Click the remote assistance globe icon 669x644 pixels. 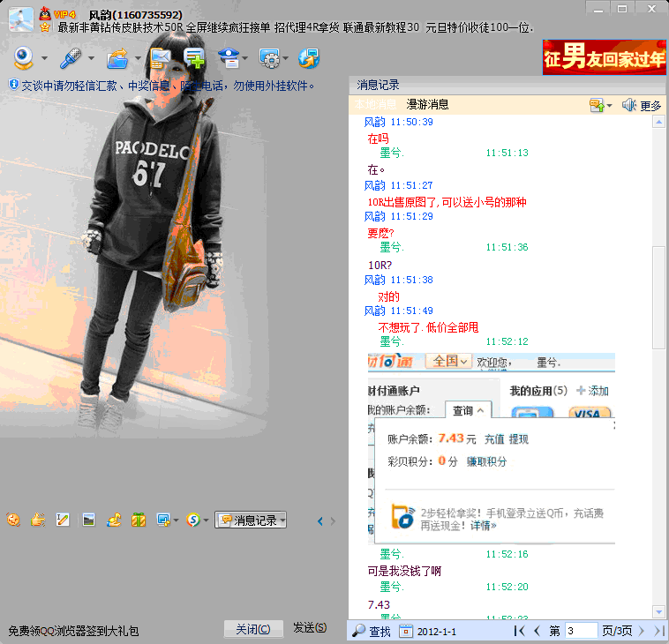[309, 58]
